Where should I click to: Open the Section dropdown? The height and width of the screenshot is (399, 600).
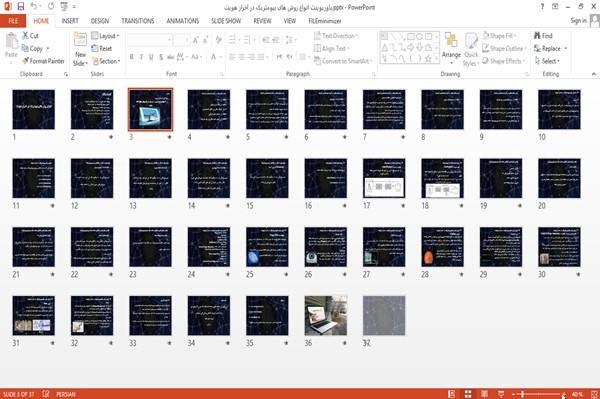(106, 61)
